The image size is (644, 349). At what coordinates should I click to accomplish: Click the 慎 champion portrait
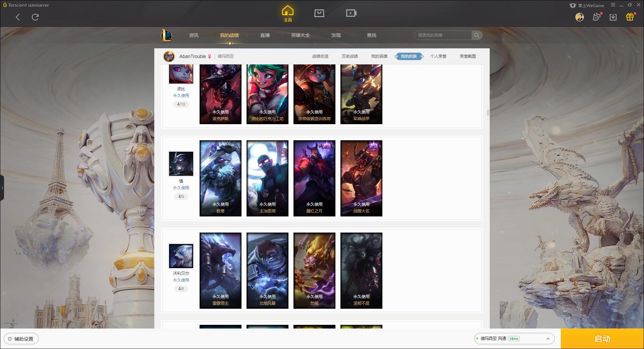[x=181, y=164]
